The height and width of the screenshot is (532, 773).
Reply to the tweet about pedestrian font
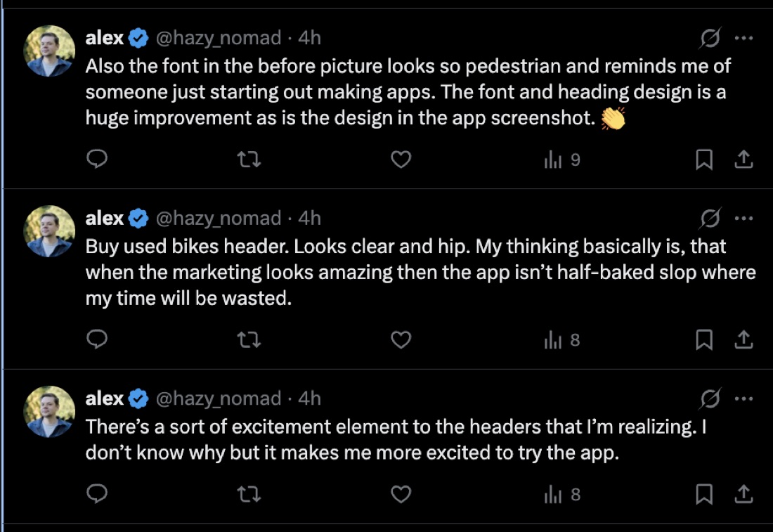tap(97, 160)
